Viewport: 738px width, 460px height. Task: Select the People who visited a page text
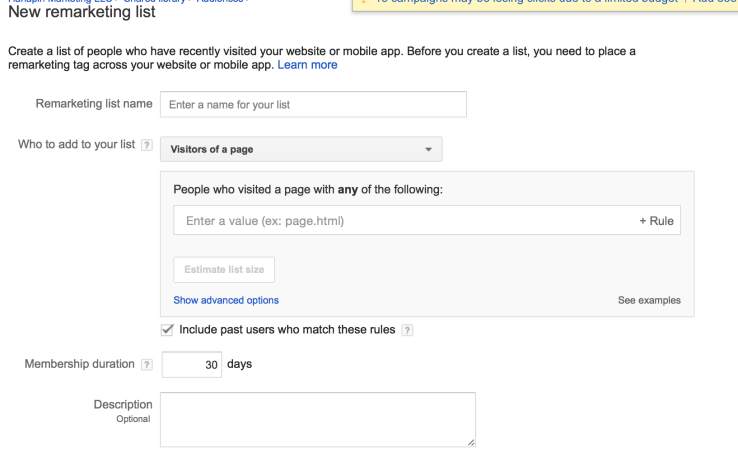point(308,190)
